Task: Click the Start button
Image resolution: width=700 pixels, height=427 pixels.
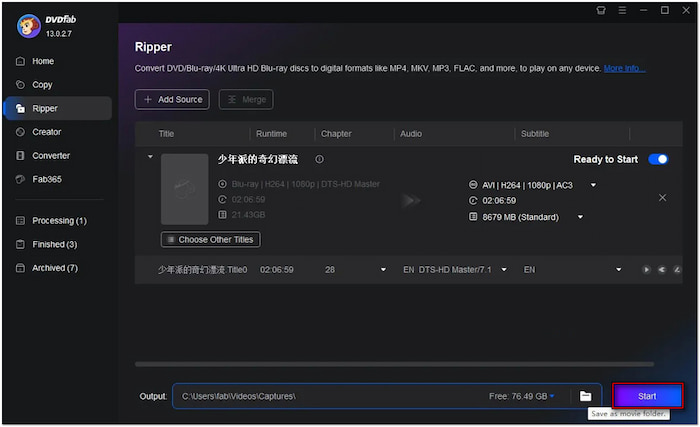Action: point(647,396)
